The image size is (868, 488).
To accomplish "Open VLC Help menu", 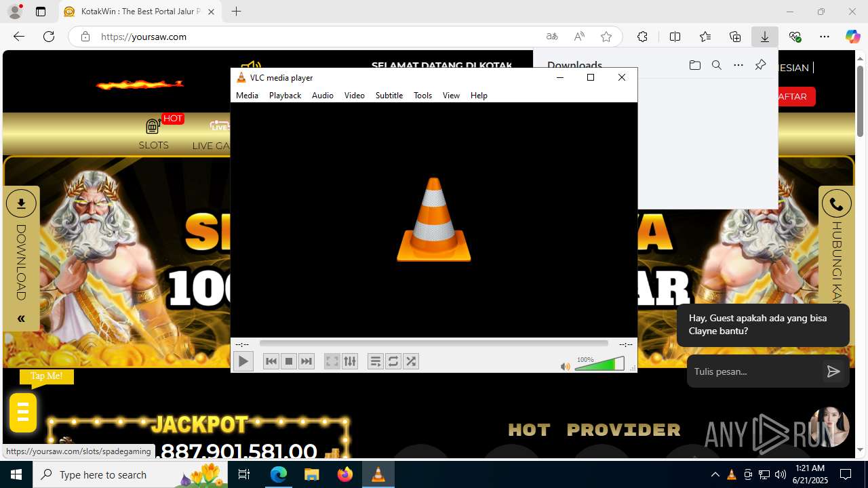I will [479, 96].
